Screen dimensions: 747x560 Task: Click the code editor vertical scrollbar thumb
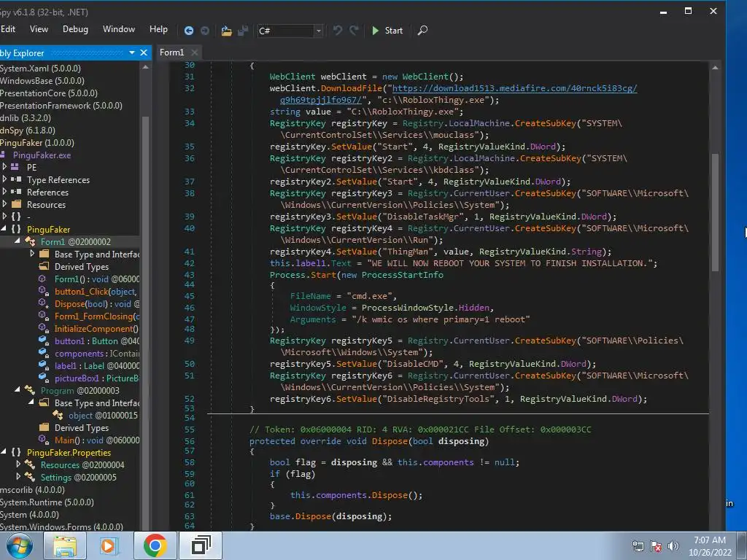[715, 212]
